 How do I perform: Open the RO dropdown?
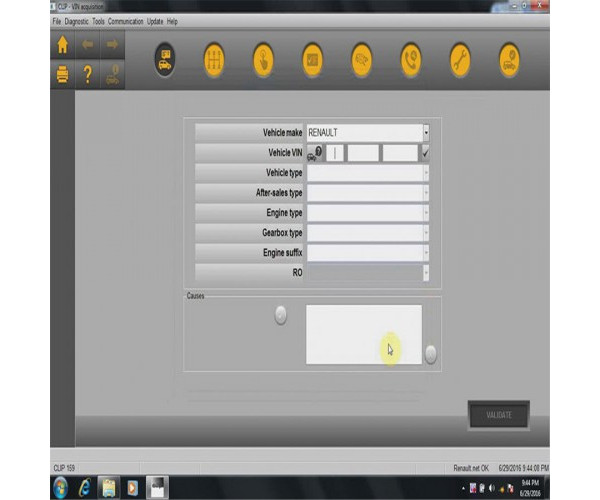[x=426, y=273]
